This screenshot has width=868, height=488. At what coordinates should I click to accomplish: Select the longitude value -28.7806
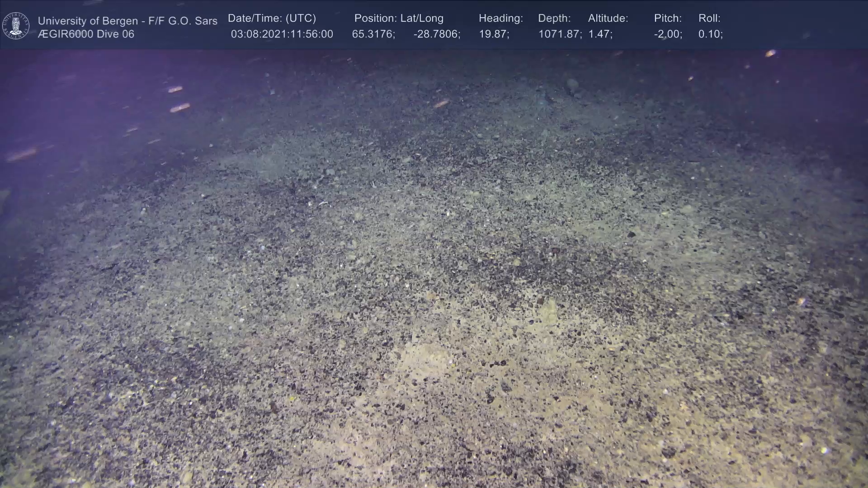point(437,34)
